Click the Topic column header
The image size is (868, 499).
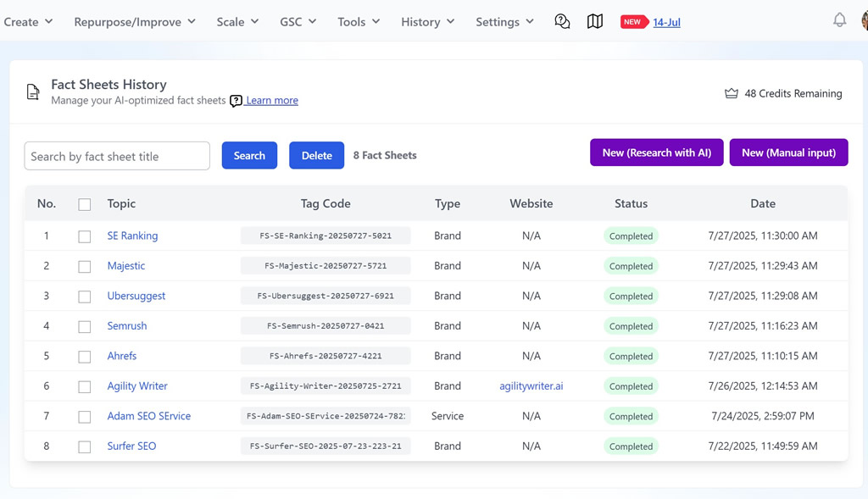pyautogui.click(x=121, y=203)
